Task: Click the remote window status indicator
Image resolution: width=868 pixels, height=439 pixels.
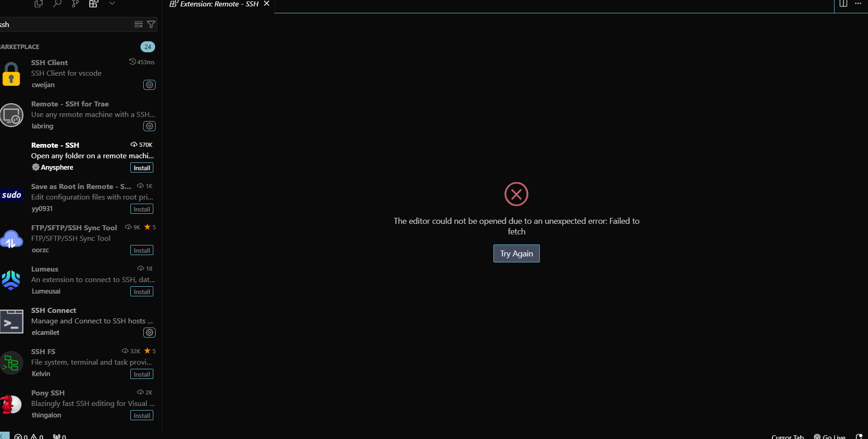Action: coord(5,436)
